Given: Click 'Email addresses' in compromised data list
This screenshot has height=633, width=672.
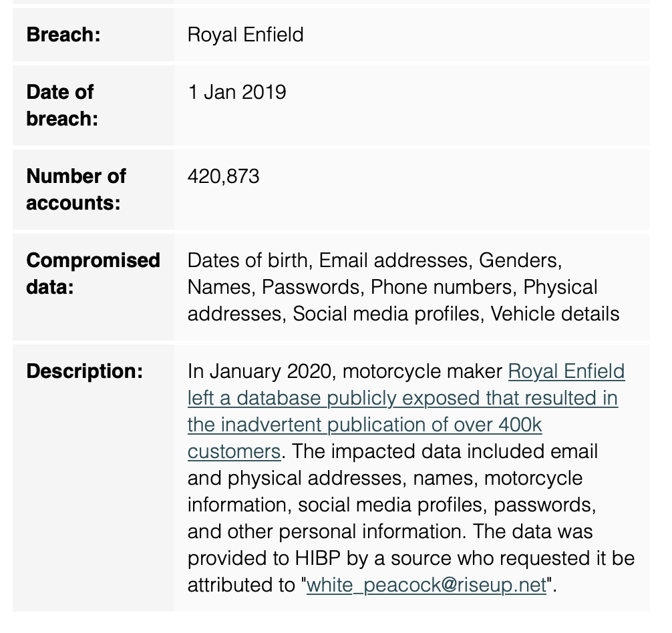Looking at the screenshot, I should [393, 260].
